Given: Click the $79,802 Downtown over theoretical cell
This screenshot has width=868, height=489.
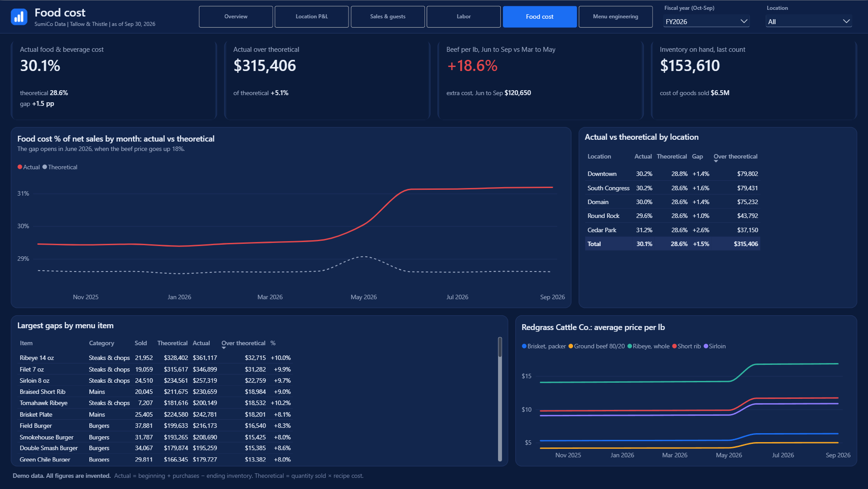Looking at the screenshot, I should tap(748, 174).
